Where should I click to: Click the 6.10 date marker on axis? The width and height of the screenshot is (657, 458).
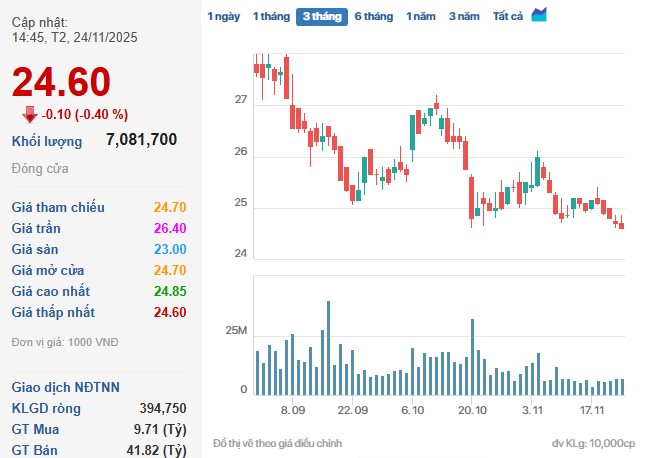pos(413,410)
